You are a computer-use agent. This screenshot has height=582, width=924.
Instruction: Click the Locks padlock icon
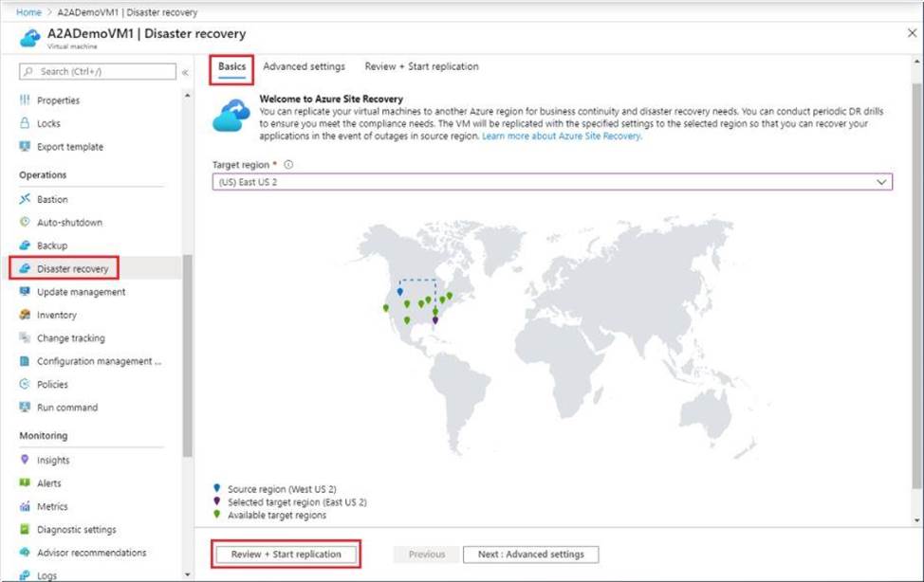click(x=26, y=123)
